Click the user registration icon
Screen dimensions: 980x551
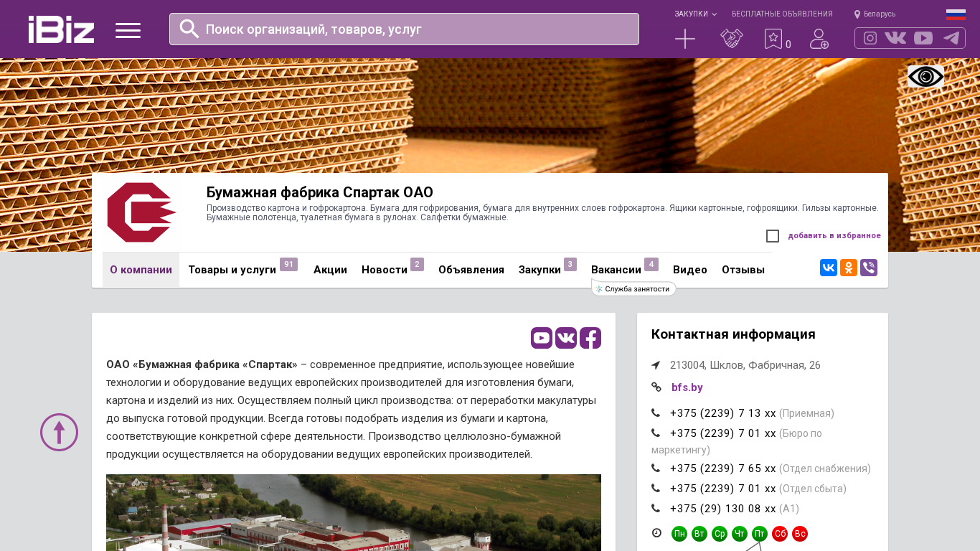click(x=819, y=39)
